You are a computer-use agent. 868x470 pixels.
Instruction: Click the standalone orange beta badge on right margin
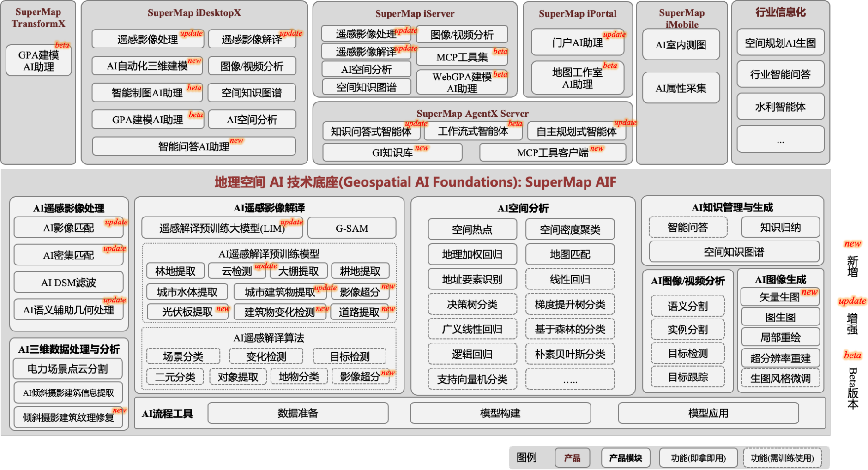(x=852, y=355)
